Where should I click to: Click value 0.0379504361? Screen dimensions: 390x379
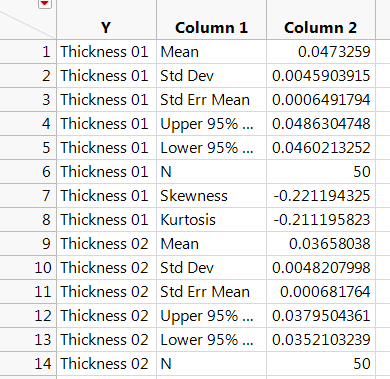[x=321, y=316]
